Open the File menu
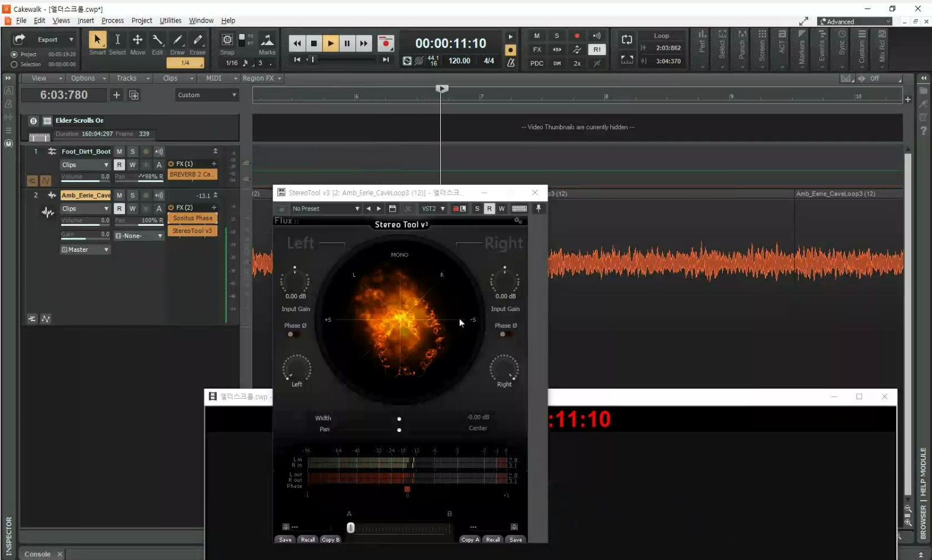Image resolution: width=932 pixels, height=560 pixels. pos(21,20)
